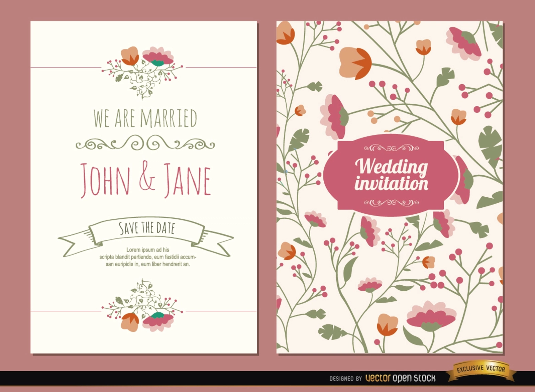This screenshot has height=392, width=535.
Task: Click the "Lorem ipsum ad his" line
Action: coord(148,250)
